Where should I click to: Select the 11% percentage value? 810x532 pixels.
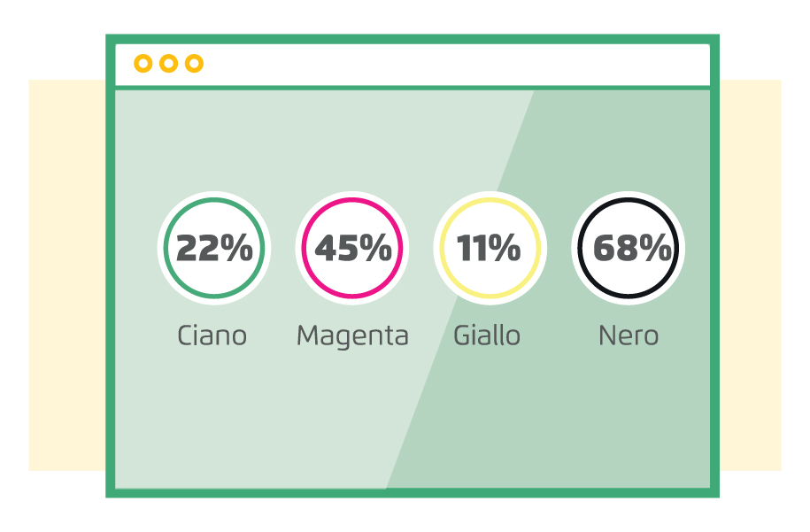tap(489, 248)
